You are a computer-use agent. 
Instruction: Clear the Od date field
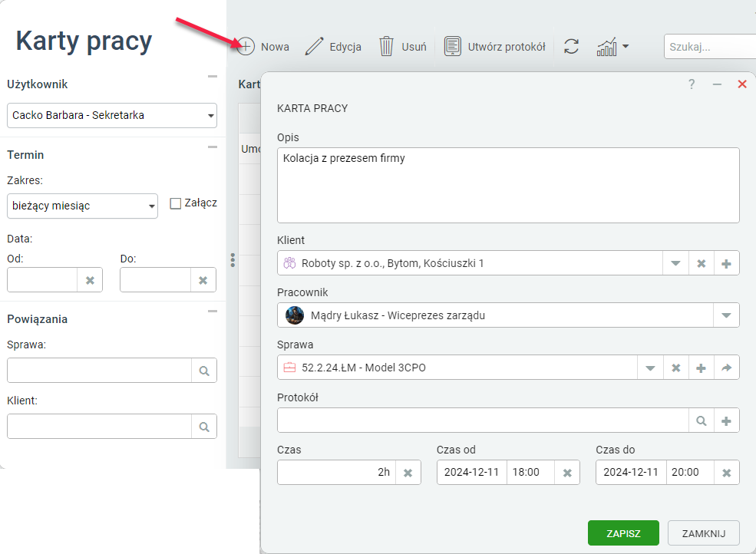click(x=90, y=280)
